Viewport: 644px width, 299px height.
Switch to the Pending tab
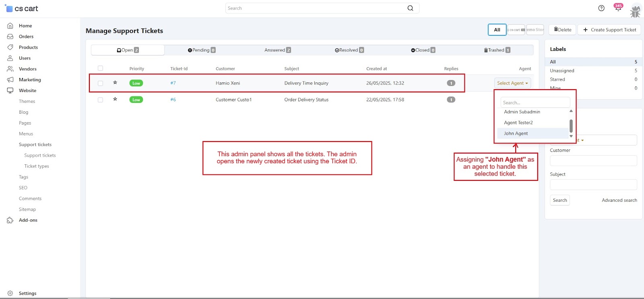pyautogui.click(x=201, y=50)
